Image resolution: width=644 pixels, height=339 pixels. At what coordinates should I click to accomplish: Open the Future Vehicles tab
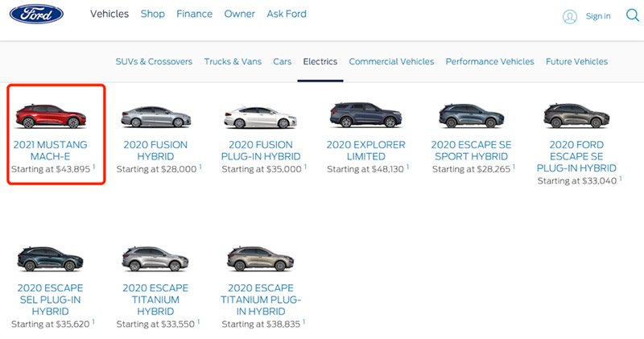coord(576,62)
